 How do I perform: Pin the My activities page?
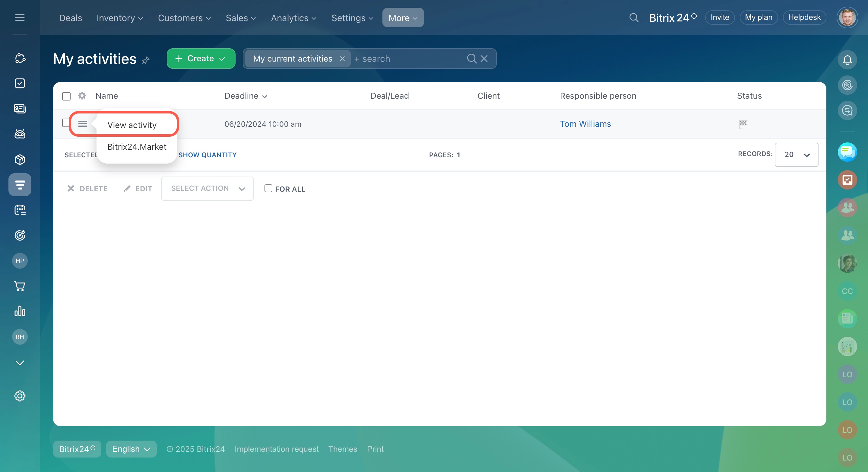coord(146,60)
